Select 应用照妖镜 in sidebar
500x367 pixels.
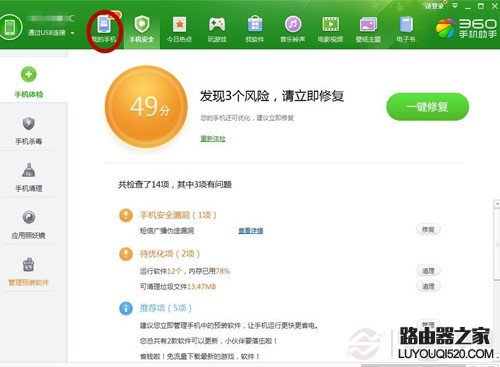29,225
